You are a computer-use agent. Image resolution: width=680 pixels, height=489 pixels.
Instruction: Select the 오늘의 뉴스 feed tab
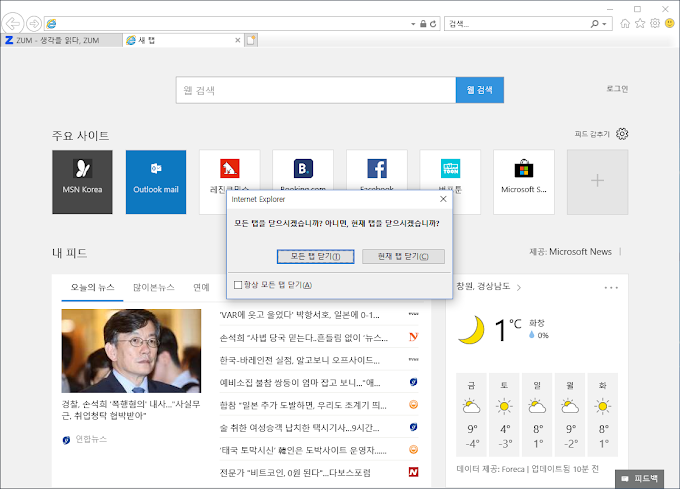pyautogui.click(x=92, y=287)
